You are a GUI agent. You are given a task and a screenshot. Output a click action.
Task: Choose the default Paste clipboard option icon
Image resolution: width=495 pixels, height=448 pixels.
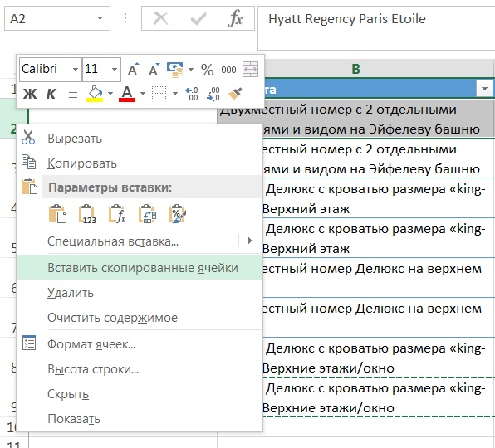click(57, 214)
